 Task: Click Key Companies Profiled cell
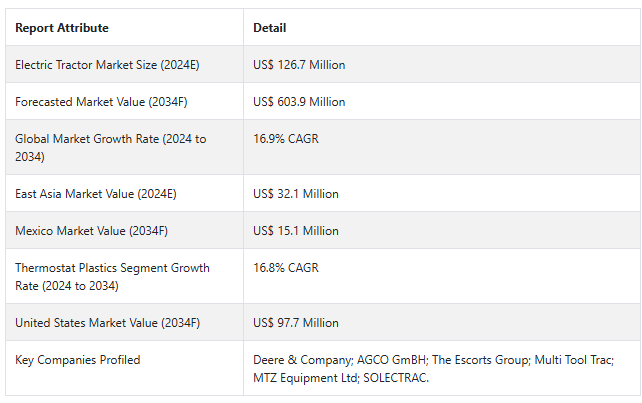pos(78,360)
